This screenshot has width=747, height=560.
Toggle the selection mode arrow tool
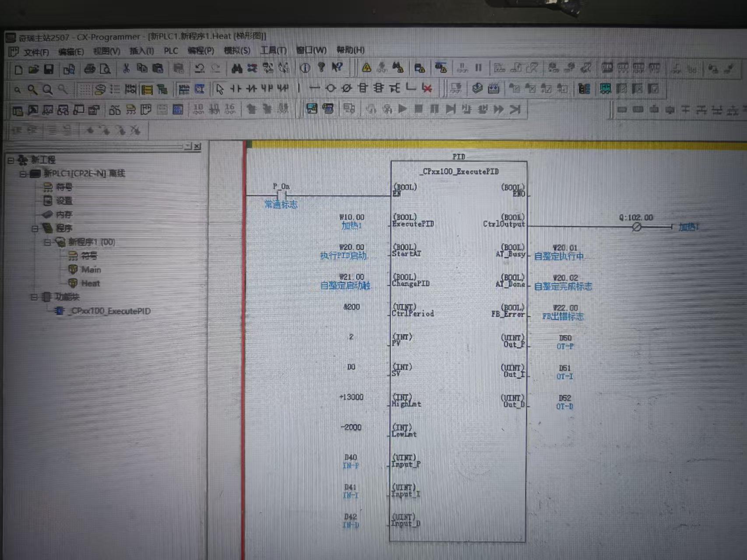tap(220, 89)
